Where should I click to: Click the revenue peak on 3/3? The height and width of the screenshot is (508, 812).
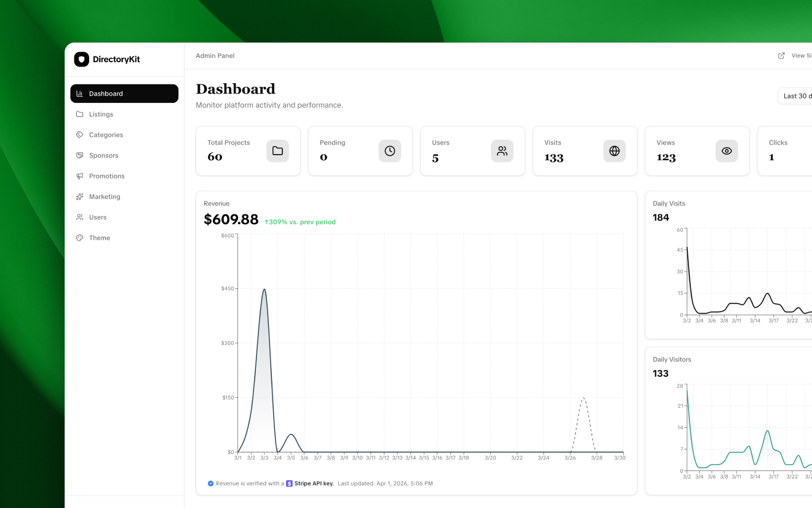[264, 289]
